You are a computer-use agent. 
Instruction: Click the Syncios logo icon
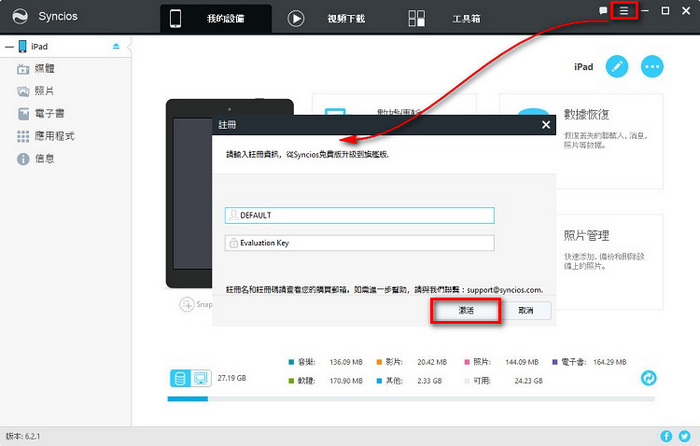pyautogui.click(x=20, y=17)
